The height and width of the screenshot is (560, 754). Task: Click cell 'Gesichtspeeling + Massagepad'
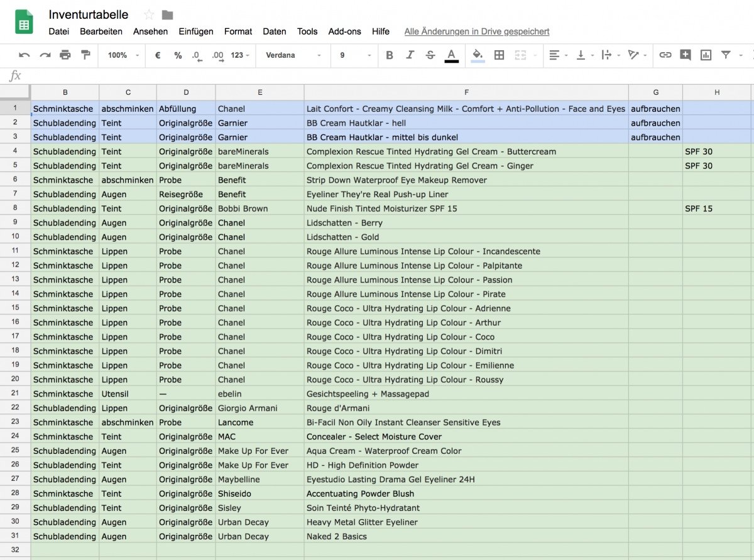[466, 394]
